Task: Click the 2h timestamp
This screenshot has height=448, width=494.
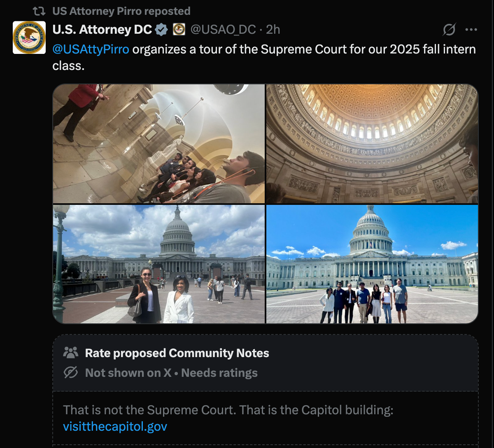Action: [274, 29]
